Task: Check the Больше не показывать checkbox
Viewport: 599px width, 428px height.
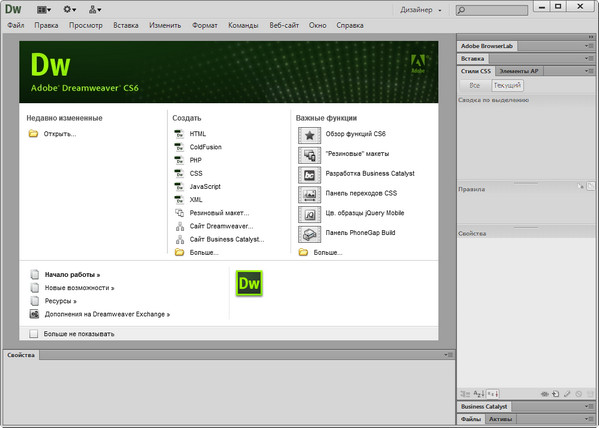Action: [x=34, y=334]
